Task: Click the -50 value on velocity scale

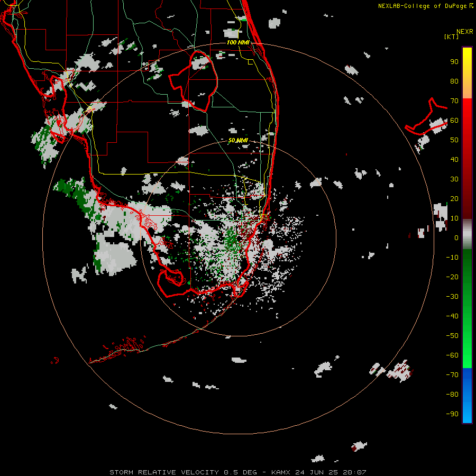Action: pyautogui.click(x=452, y=336)
